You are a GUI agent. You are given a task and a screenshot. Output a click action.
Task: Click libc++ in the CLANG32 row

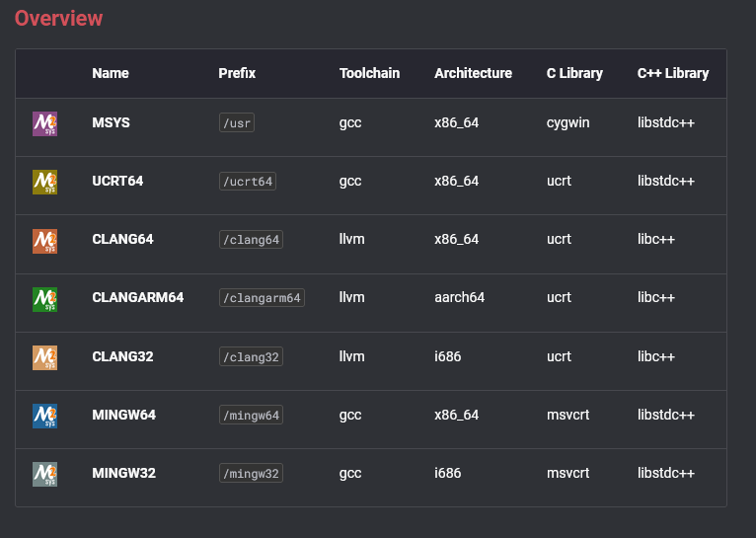pyautogui.click(x=655, y=356)
